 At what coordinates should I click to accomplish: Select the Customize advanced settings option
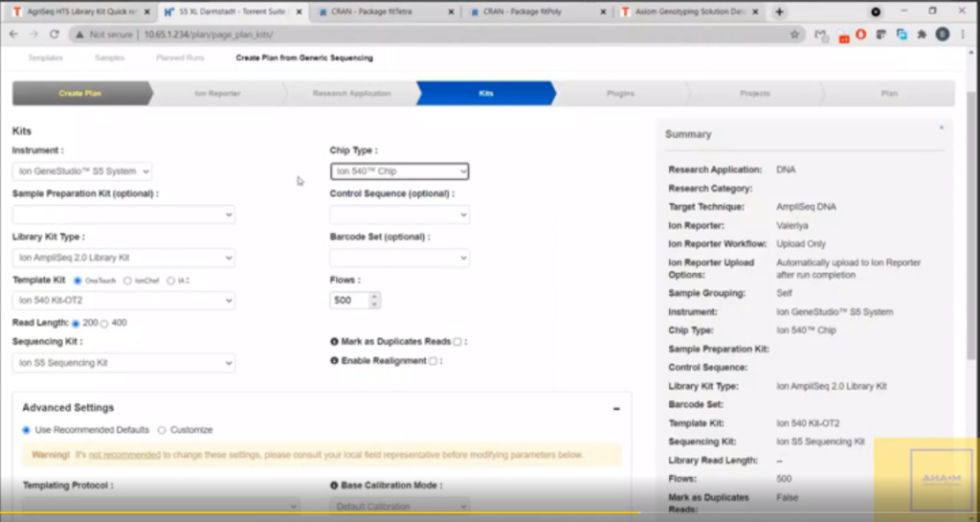(162, 430)
